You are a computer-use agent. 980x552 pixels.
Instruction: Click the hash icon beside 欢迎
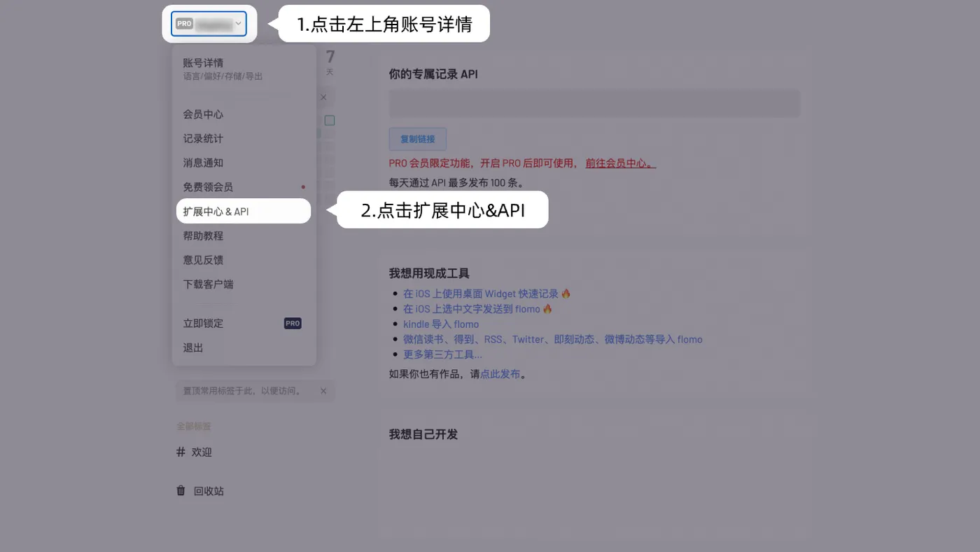[181, 452]
